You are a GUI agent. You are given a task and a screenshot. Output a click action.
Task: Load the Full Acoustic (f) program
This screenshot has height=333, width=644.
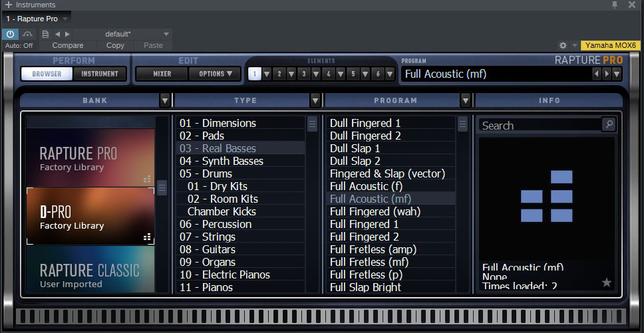click(x=391, y=187)
